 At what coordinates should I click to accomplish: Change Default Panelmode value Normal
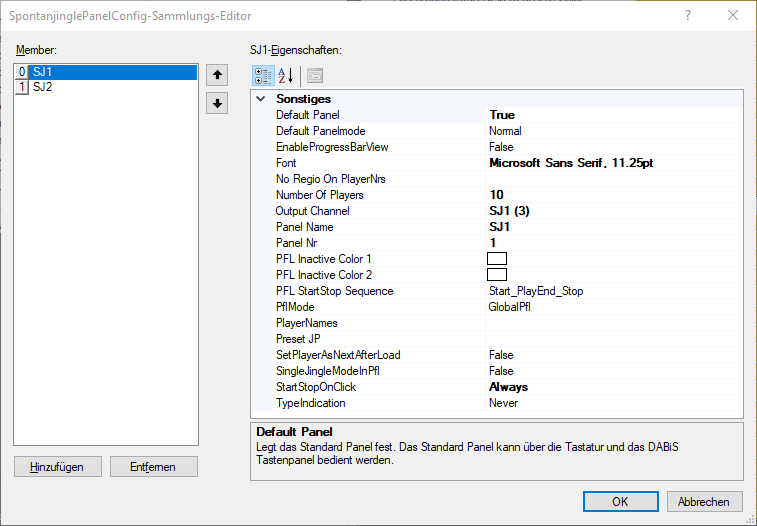coord(614,131)
